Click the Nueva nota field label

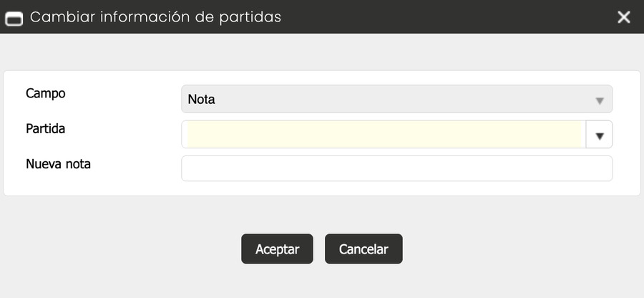coord(58,163)
